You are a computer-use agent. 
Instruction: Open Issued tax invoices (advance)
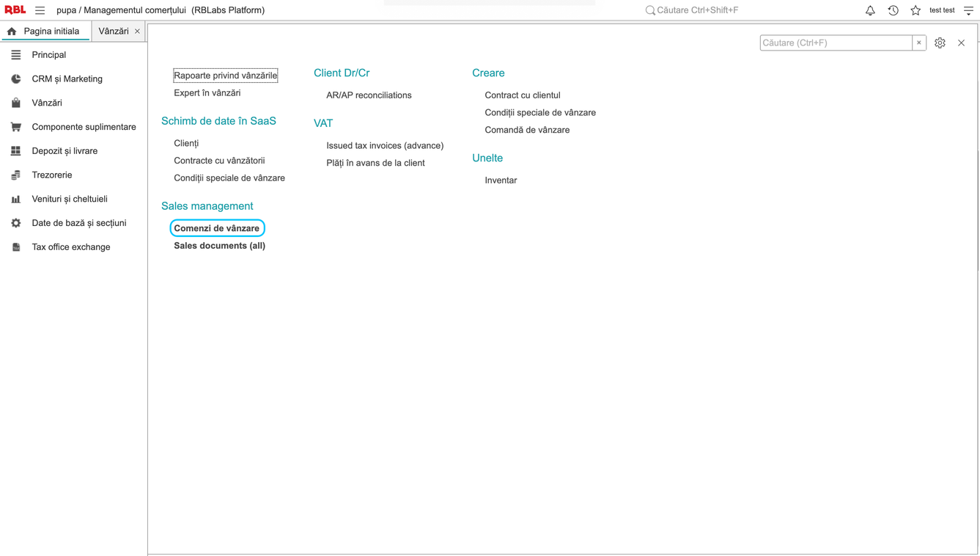click(385, 146)
